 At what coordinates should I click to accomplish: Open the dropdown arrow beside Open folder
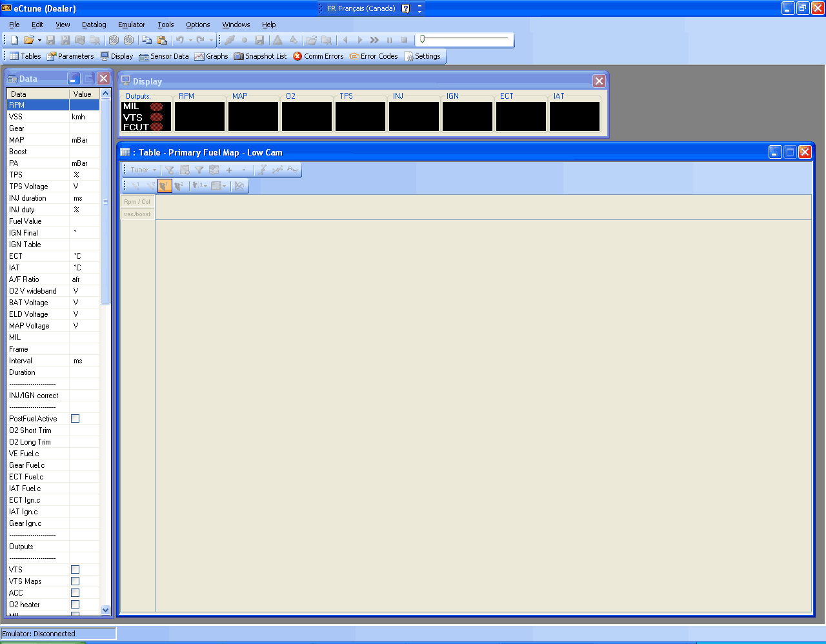pos(39,40)
